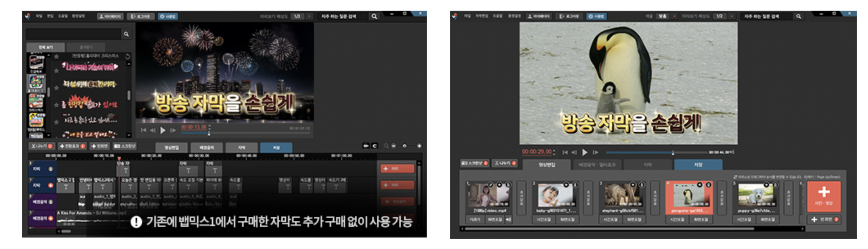Step one frame forward in fireworks preview
This screenshot has width=868, height=249.
click(x=173, y=130)
